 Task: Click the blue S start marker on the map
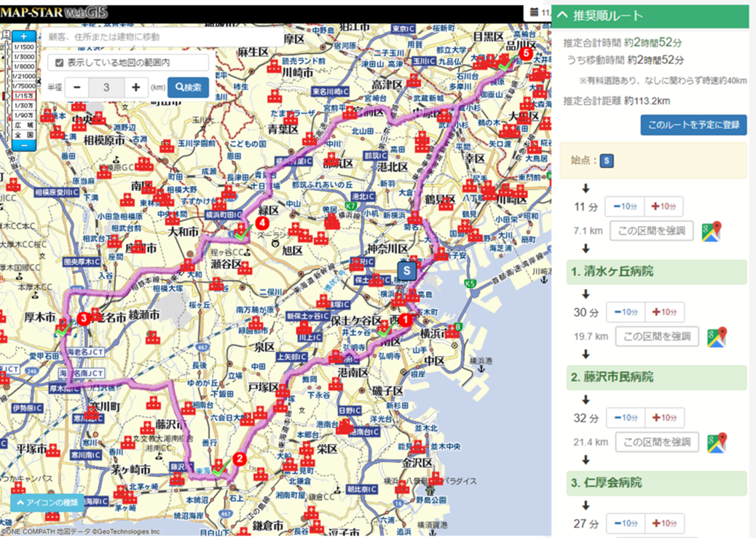[407, 270]
